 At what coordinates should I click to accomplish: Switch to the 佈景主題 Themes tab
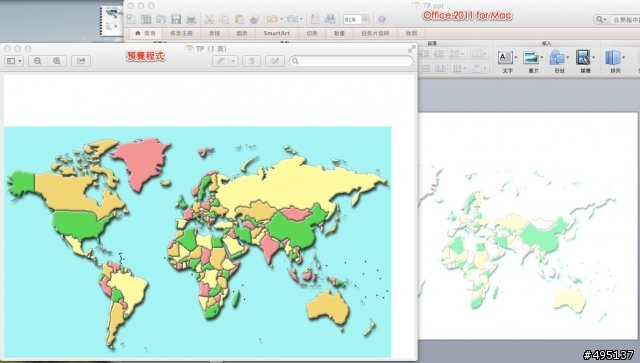(x=181, y=33)
